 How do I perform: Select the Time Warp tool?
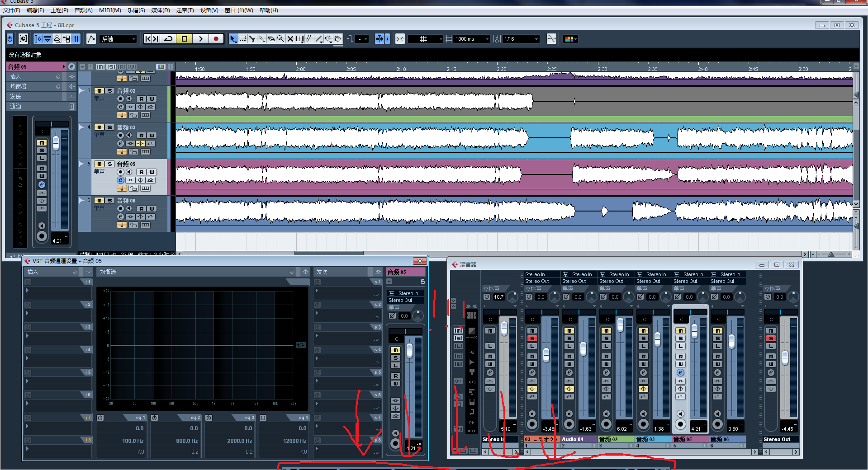299,39
